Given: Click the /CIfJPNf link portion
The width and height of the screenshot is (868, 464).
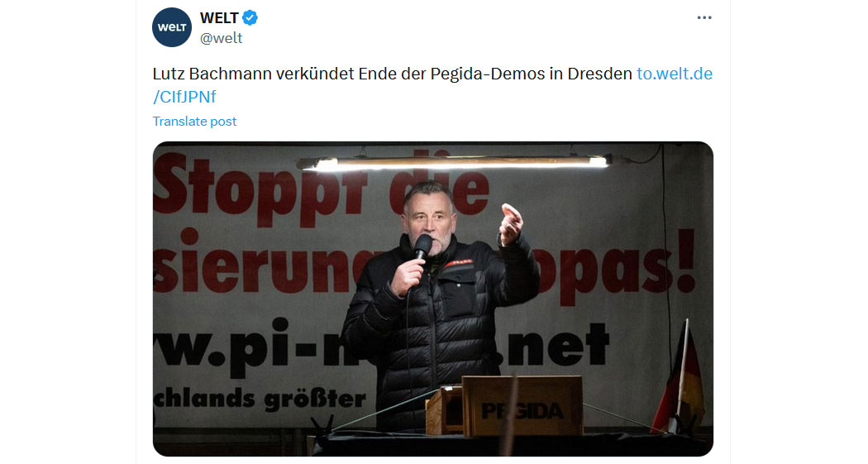Looking at the screenshot, I should click(x=184, y=97).
